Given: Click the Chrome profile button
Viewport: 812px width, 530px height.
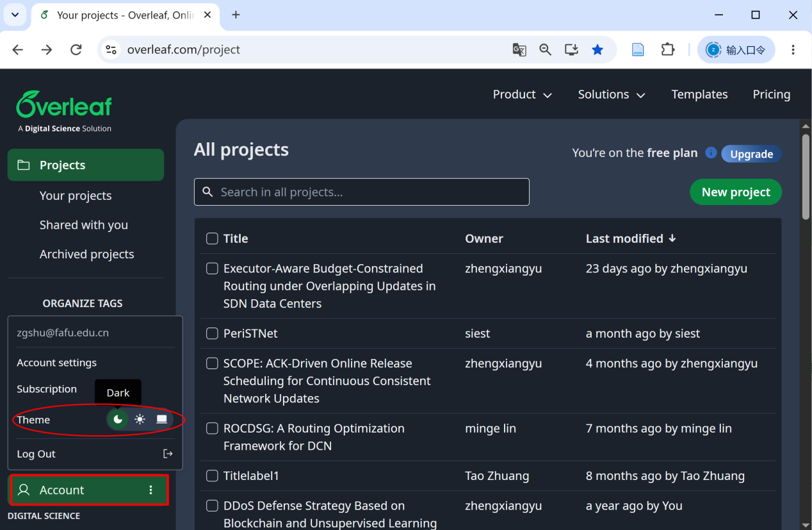Looking at the screenshot, I should 736,49.
